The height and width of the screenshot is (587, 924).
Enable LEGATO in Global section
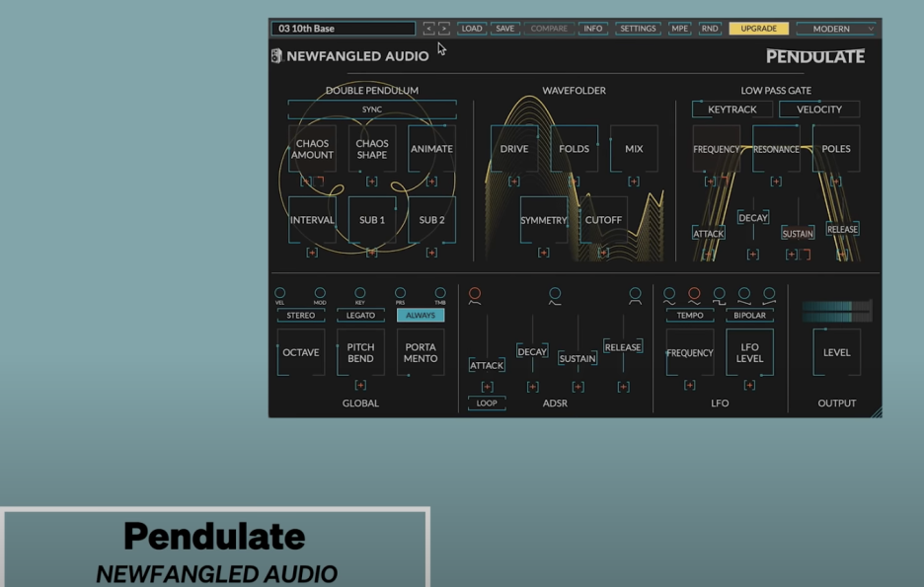click(360, 315)
